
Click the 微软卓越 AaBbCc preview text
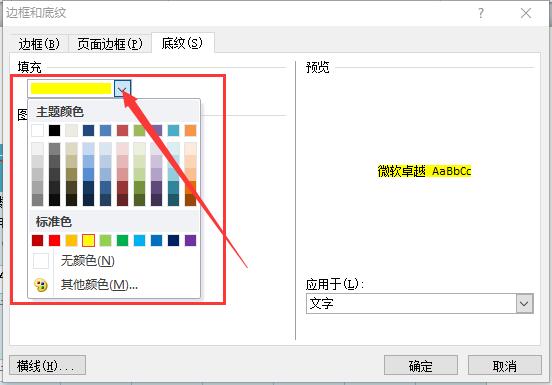point(424,171)
